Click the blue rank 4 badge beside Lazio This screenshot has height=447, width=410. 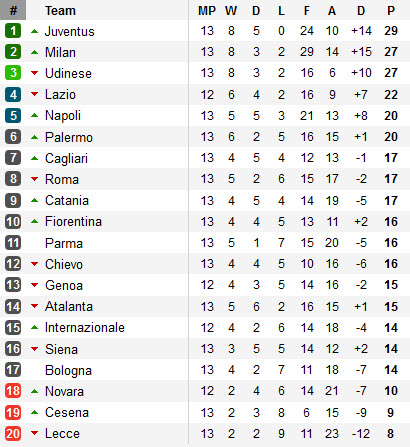[x=13, y=94]
